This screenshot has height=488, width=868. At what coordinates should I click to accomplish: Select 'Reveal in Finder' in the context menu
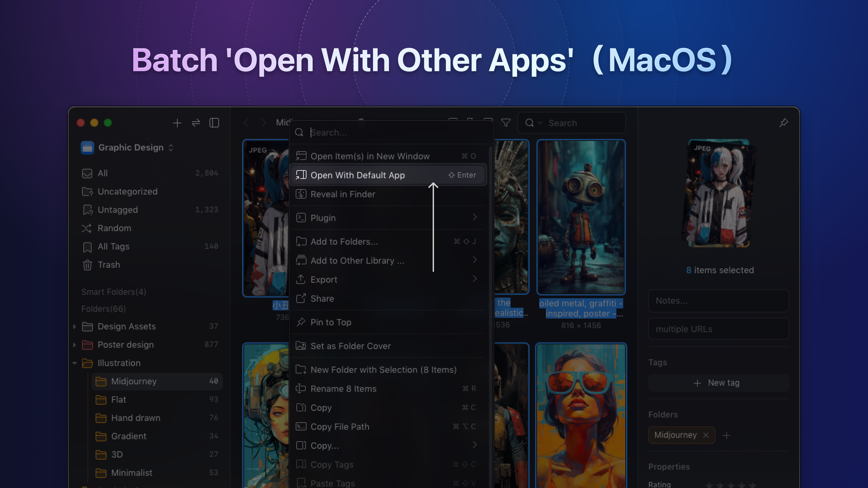[x=342, y=194]
